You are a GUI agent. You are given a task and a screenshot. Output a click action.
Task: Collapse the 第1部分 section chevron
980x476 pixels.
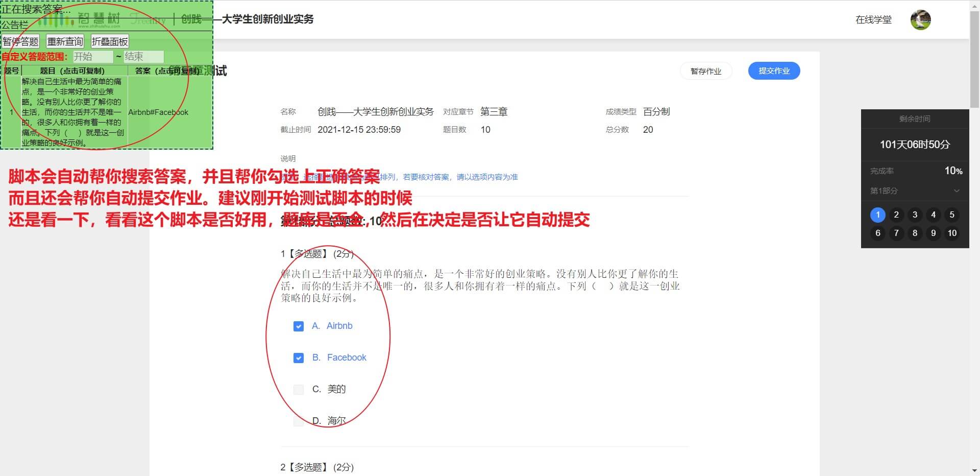point(957,191)
